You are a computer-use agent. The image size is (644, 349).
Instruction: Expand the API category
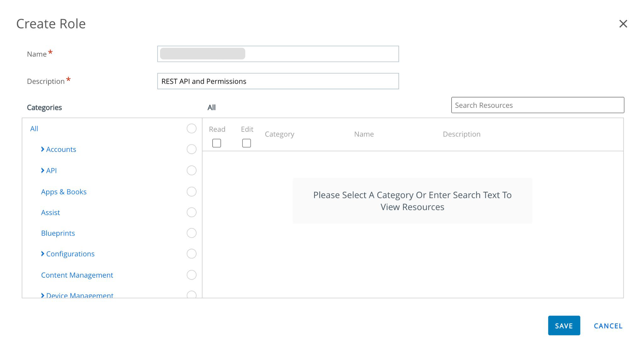pos(43,170)
